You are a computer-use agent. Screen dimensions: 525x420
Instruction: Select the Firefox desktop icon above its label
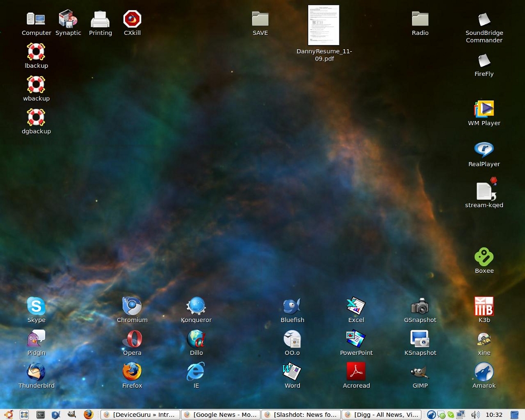[x=132, y=371]
